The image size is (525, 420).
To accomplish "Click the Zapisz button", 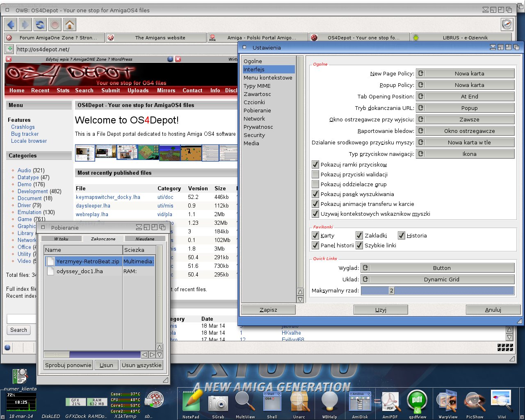I will pyautogui.click(x=268, y=310).
